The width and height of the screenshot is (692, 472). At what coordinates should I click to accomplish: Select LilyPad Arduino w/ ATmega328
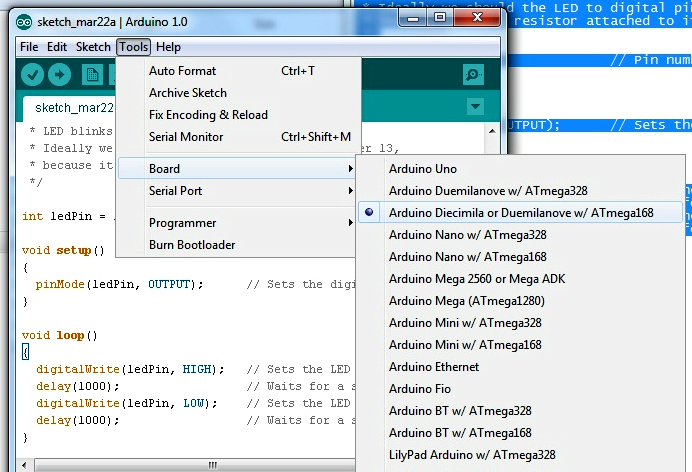[520, 455]
